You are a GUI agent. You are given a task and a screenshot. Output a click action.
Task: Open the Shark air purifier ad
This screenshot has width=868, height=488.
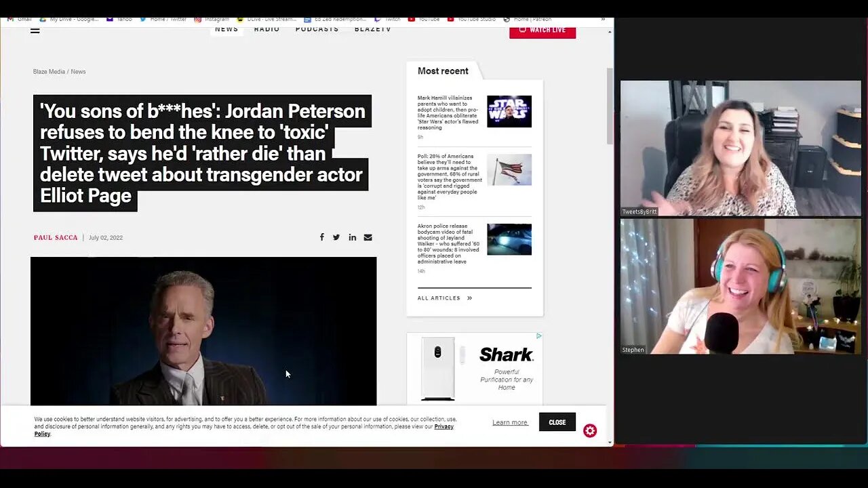coord(475,369)
